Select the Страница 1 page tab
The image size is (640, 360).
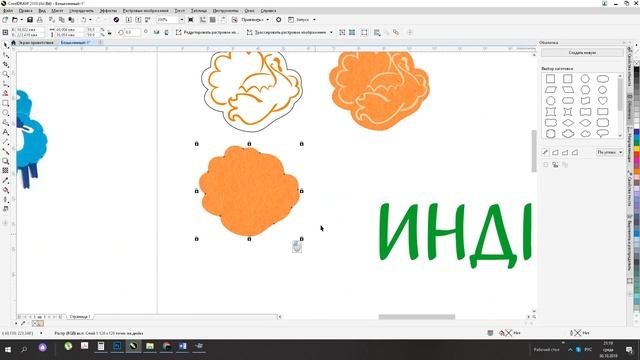point(80,317)
